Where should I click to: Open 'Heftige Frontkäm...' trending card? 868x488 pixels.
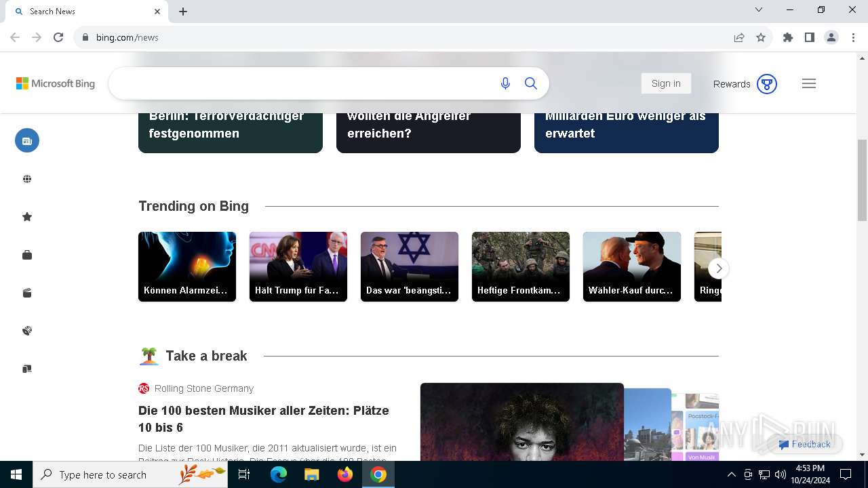coord(521,266)
